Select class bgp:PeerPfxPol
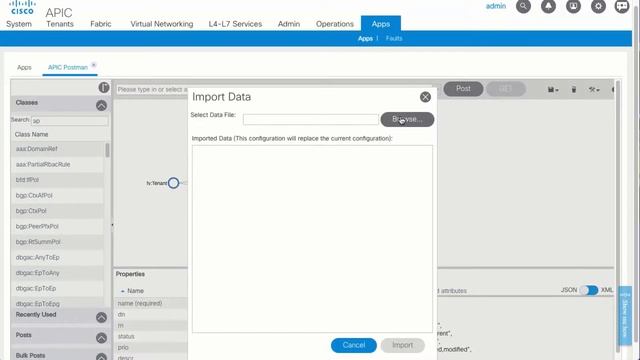640x360 pixels. tap(57, 227)
